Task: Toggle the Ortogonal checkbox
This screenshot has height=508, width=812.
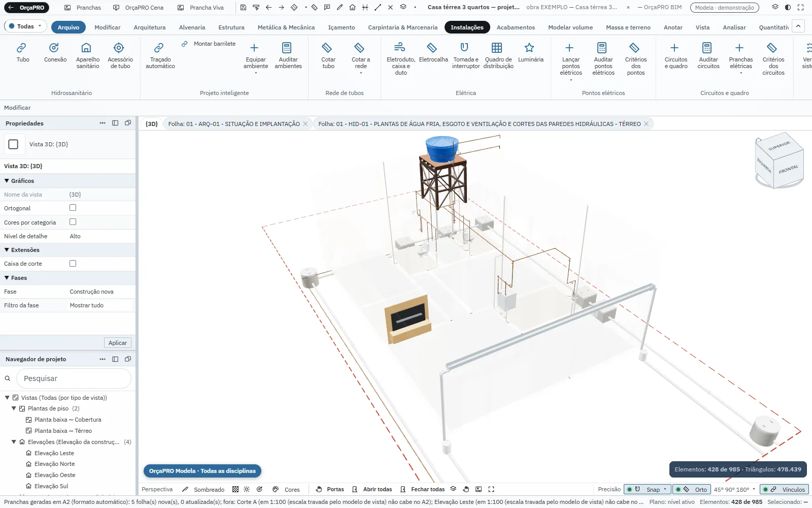Action: 73,208
